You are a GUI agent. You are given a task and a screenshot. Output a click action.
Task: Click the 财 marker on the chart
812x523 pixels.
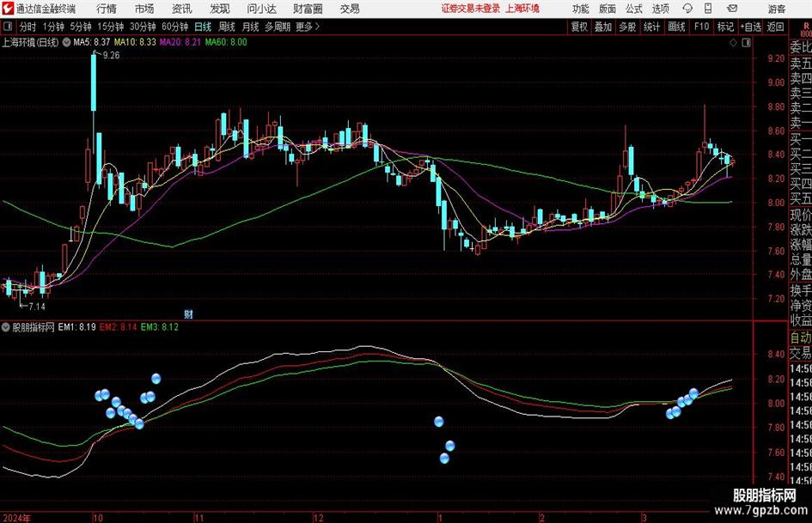click(x=188, y=313)
